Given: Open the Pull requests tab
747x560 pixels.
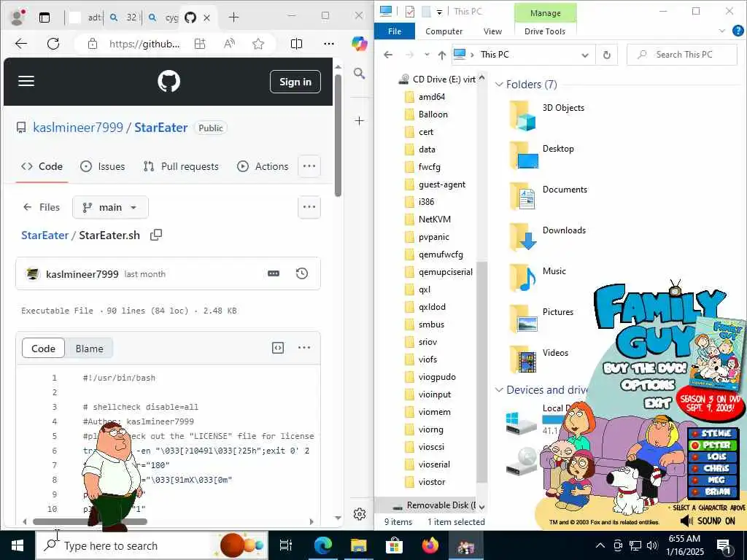Looking at the screenshot, I should click(x=181, y=166).
